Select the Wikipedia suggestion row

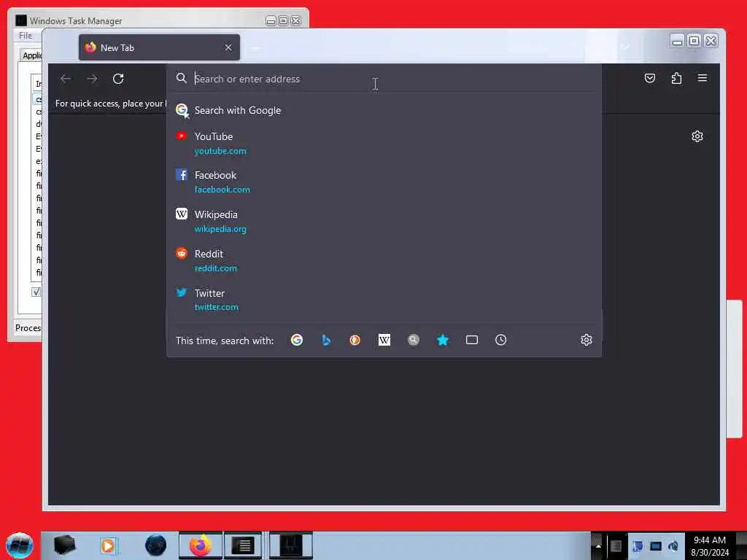coord(384,222)
